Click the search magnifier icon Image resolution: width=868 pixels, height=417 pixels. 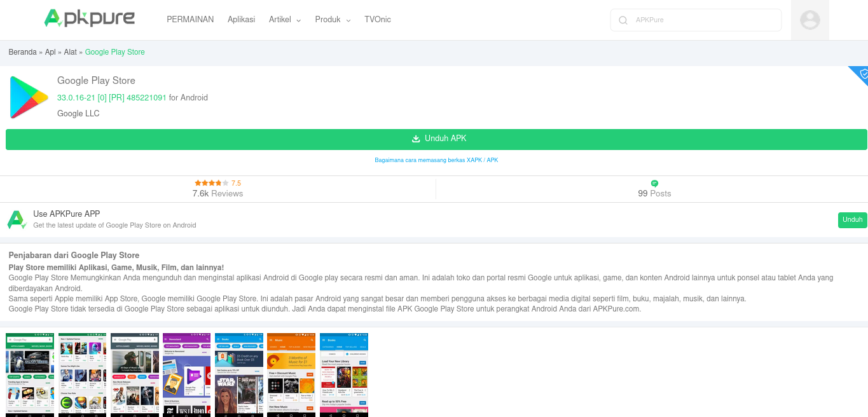(623, 20)
